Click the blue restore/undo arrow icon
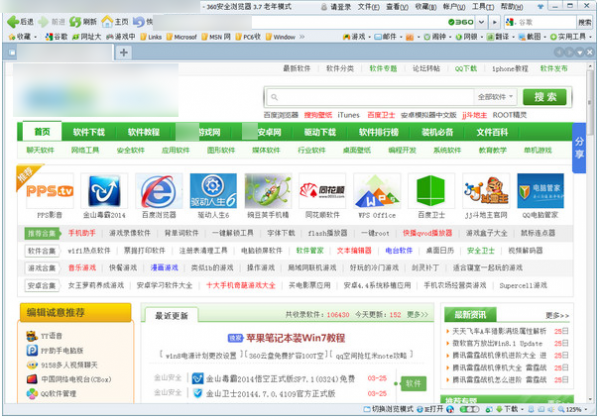The height and width of the screenshot is (419, 600). pyautogui.click(x=139, y=22)
